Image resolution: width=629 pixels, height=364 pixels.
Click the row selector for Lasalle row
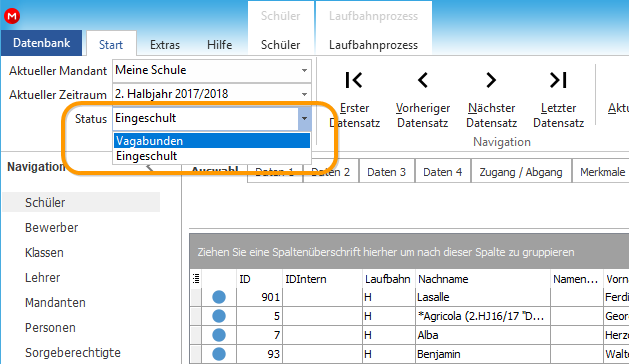196,297
